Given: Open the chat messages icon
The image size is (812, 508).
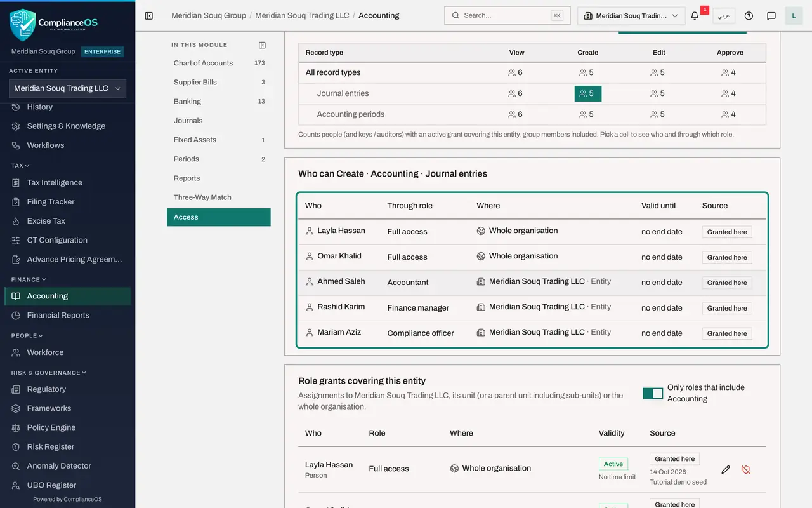Looking at the screenshot, I should (771, 16).
